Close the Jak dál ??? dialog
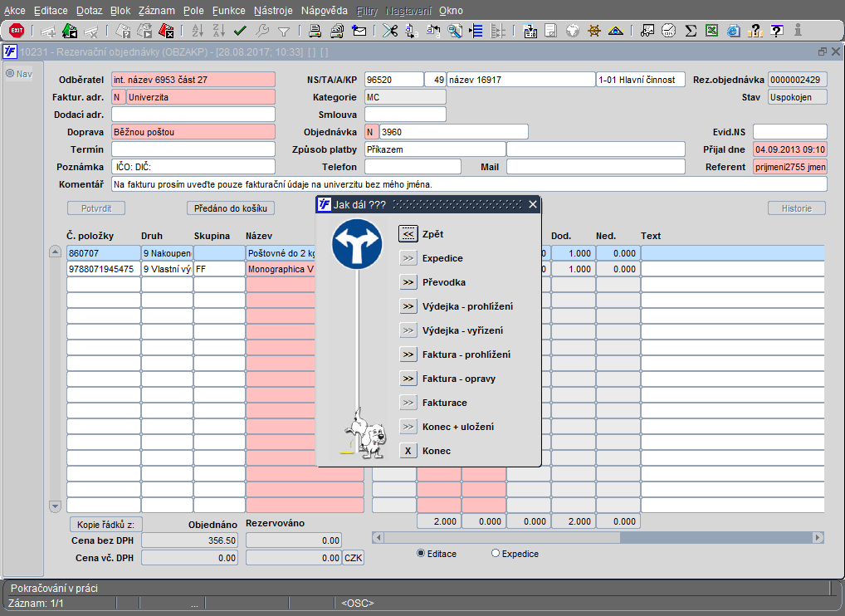The image size is (845, 616). click(533, 204)
